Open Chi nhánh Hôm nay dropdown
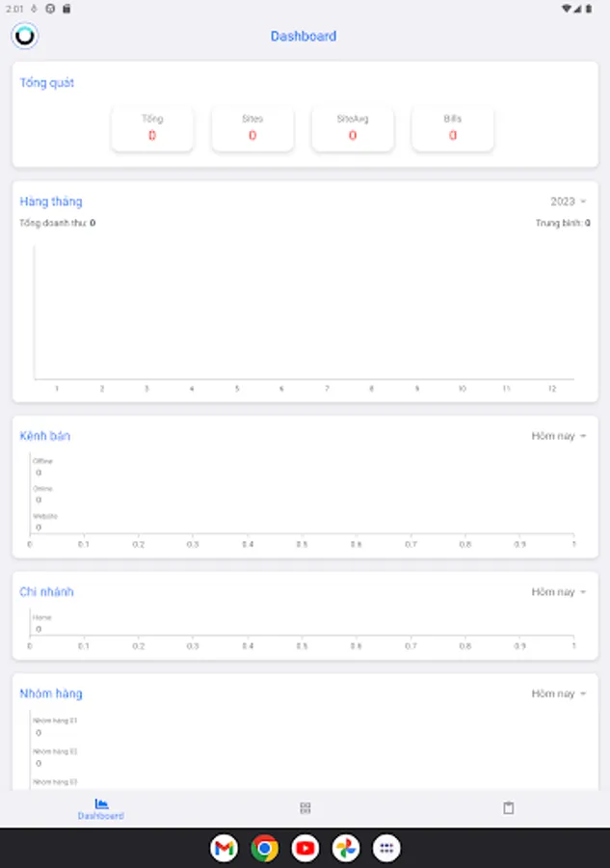This screenshot has height=868, width=610. point(559,592)
